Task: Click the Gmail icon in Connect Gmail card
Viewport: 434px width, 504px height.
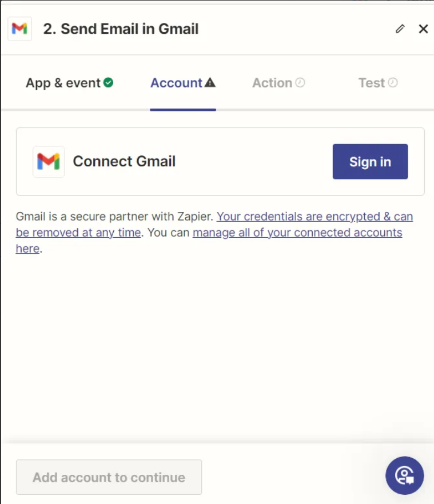Action: coord(49,162)
